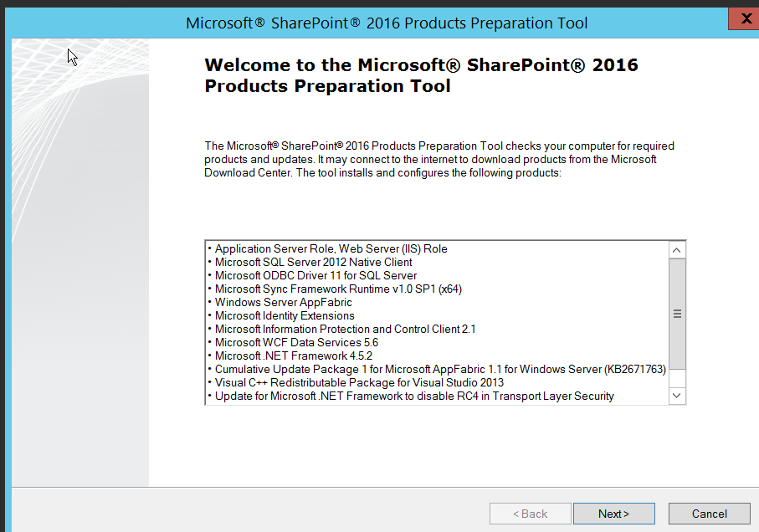Screen dimensions: 759x532
Task: Close the Preparation Tool window
Action: (x=744, y=19)
